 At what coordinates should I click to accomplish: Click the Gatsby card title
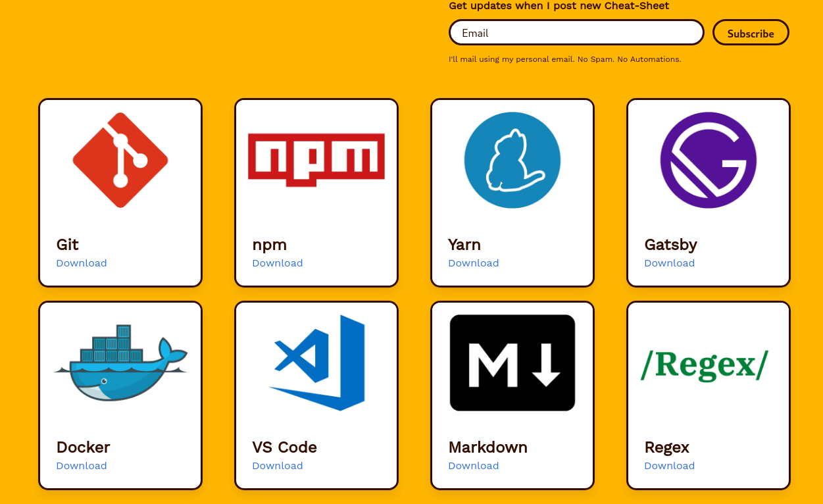(x=671, y=245)
